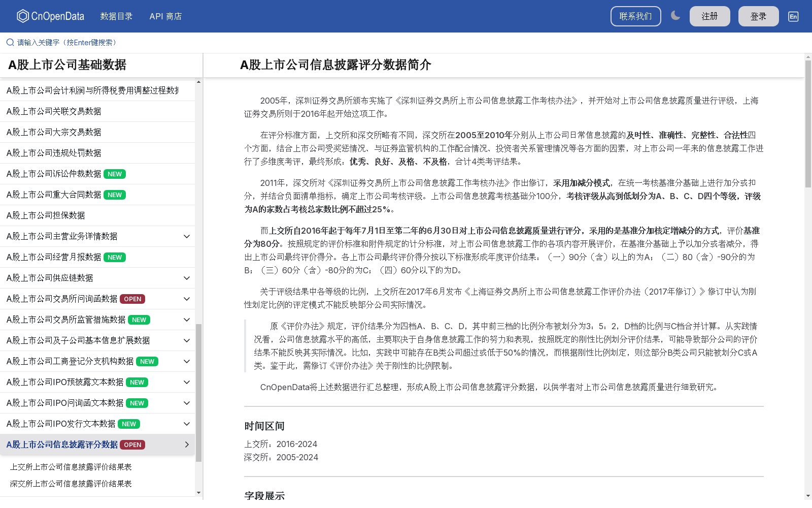Click the 字段展示 heading

tap(264, 496)
